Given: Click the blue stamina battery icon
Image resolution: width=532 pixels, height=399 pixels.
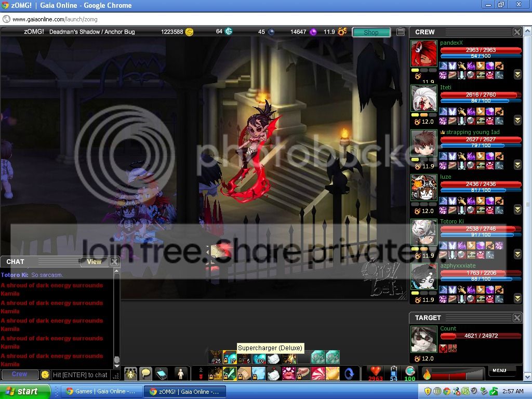Looking at the screenshot, I should point(394,371).
